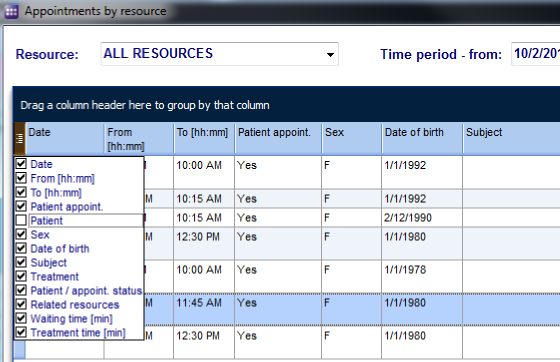Toggle the Related resources checkbox
The height and width of the screenshot is (362, 560).
pos(21,304)
